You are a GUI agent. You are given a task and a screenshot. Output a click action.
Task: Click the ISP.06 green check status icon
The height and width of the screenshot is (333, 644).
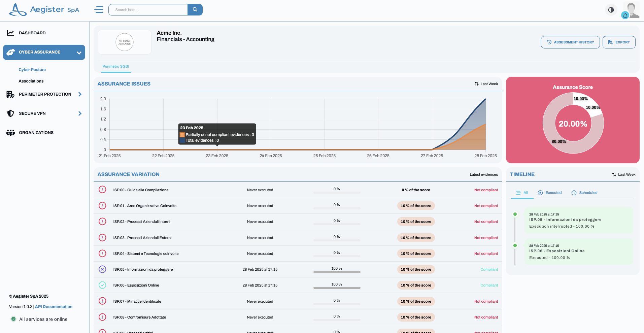point(102,285)
